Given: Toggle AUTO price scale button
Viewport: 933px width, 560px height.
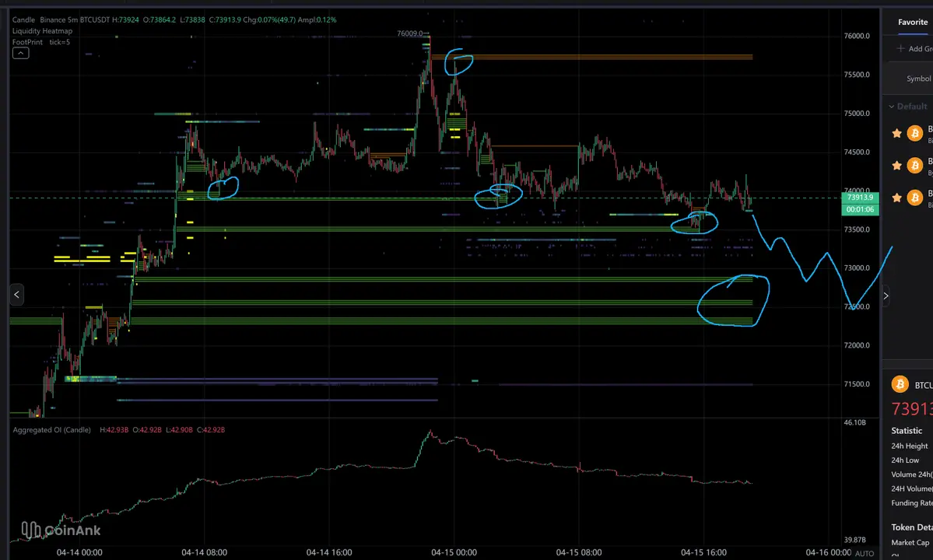Looking at the screenshot, I should tap(864, 554).
